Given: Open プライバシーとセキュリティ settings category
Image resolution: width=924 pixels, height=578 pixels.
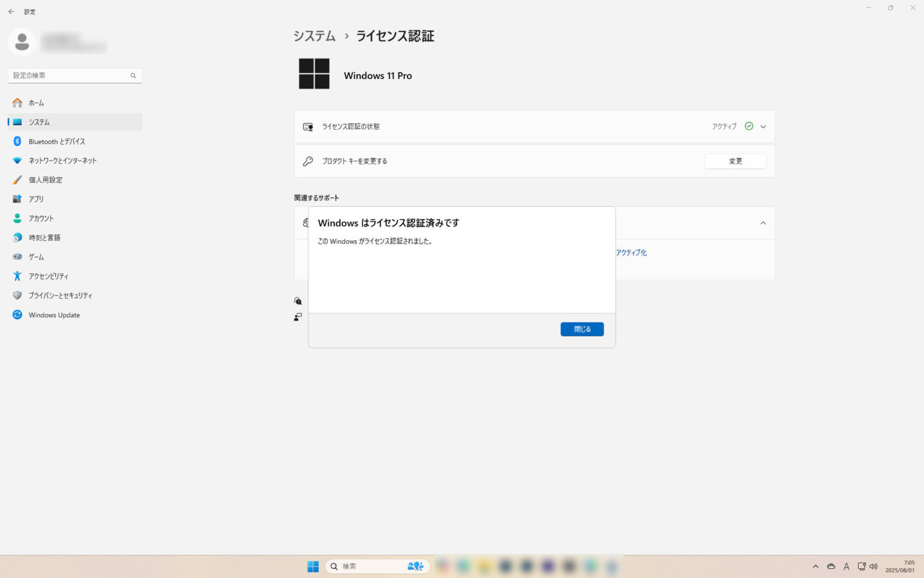Looking at the screenshot, I should [x=75, y=295].
